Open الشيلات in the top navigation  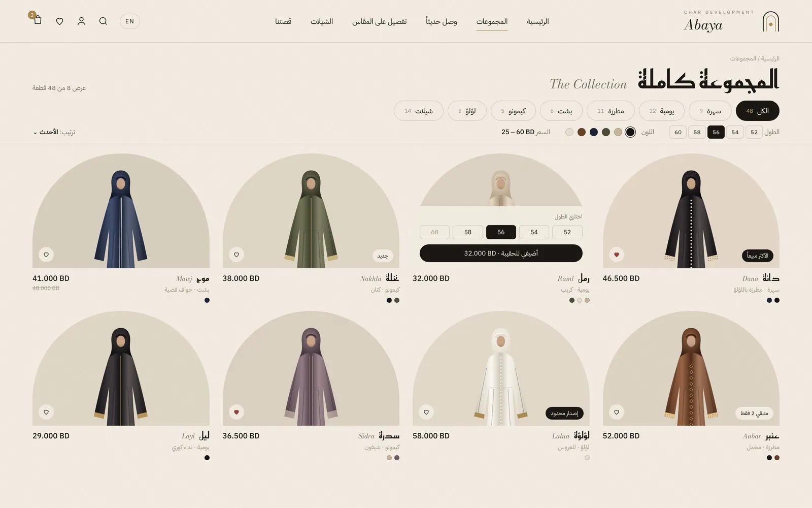(322, 21)
